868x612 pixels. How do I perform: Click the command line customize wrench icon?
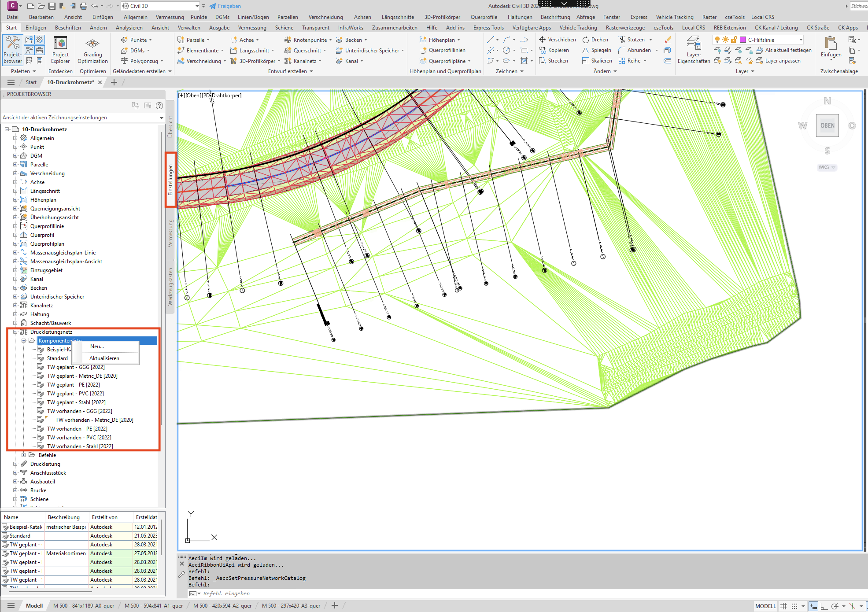pos(181,574)
